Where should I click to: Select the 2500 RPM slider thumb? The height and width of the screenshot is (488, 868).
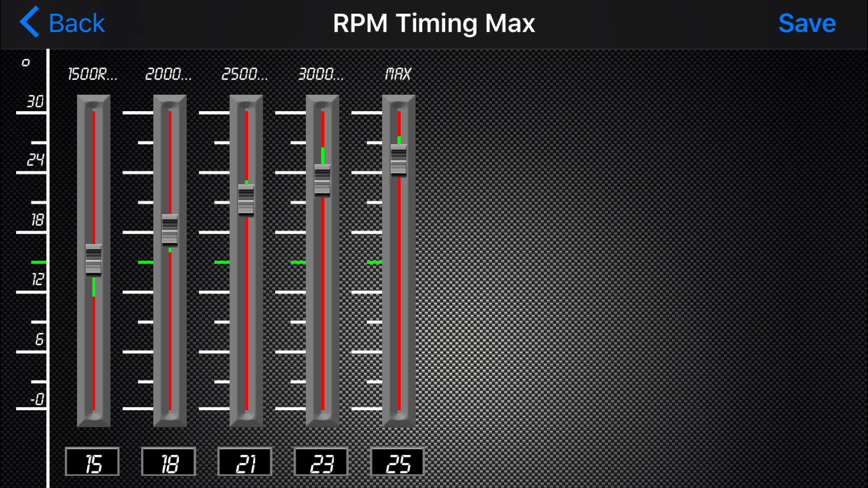pos(246,200)
